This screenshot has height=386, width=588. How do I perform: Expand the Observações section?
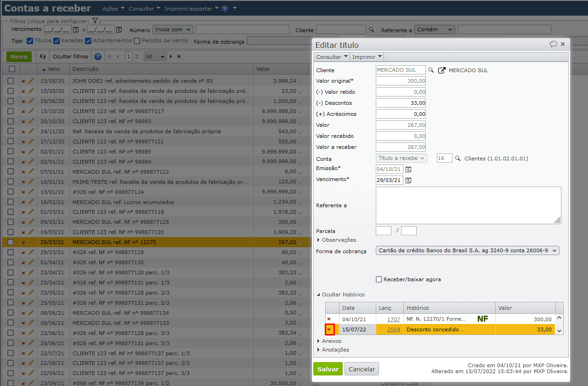click(x=337, y=240)
